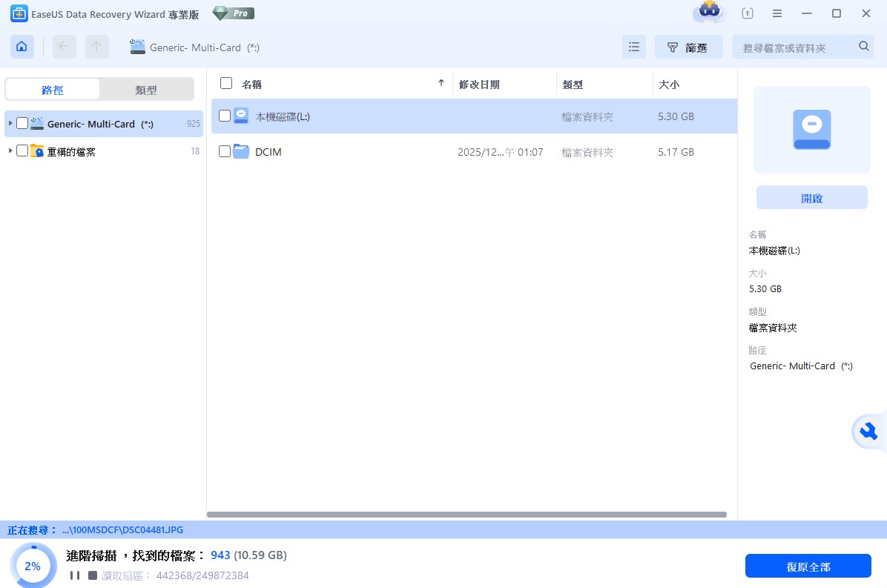Check the Generic- Multi-Card tree checkbox
Viewport: 887px width, 588px height.
click(x=22, y=123)
